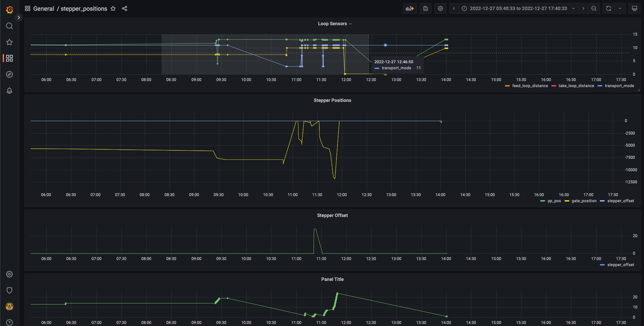Open dashboard settings via the gear icon
Screen dimensions: 644x326
point(440,8)
